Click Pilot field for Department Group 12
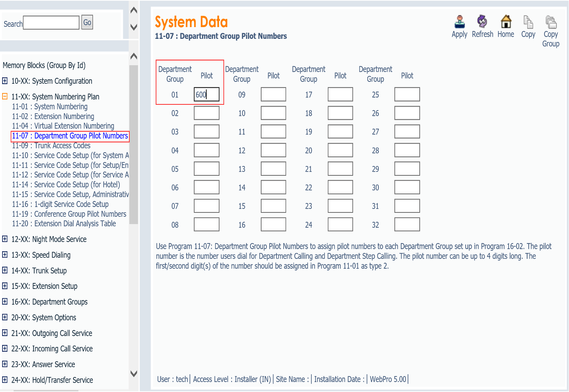569x392 pixels. tap(273, 150)
